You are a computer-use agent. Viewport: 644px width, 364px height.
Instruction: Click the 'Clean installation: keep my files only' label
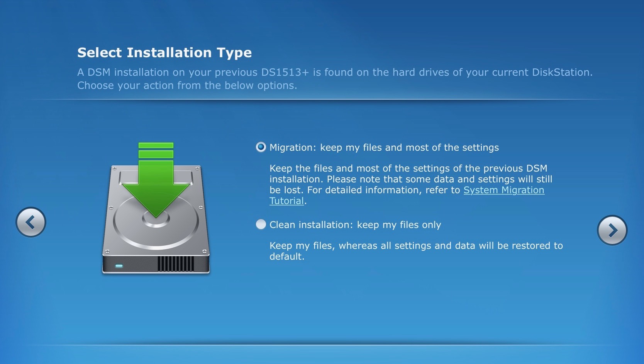(x=355, y=225)
